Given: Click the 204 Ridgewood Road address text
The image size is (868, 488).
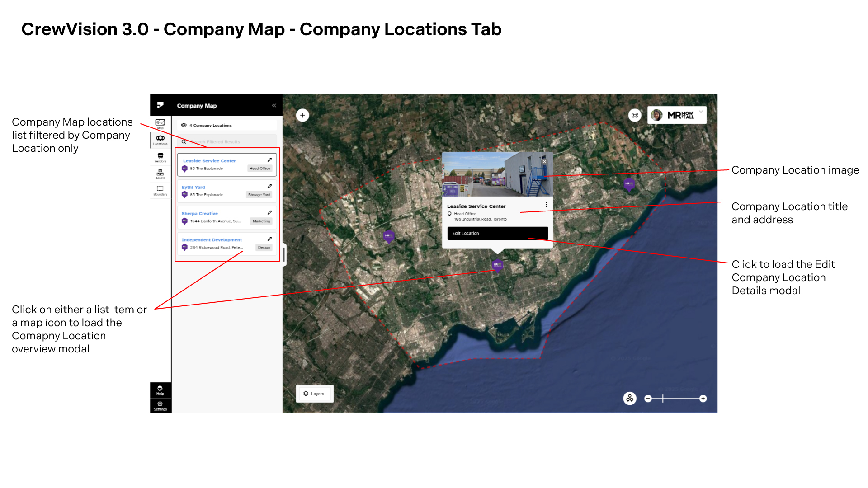Looking at the screenshot, I should (x=216, y=248).
